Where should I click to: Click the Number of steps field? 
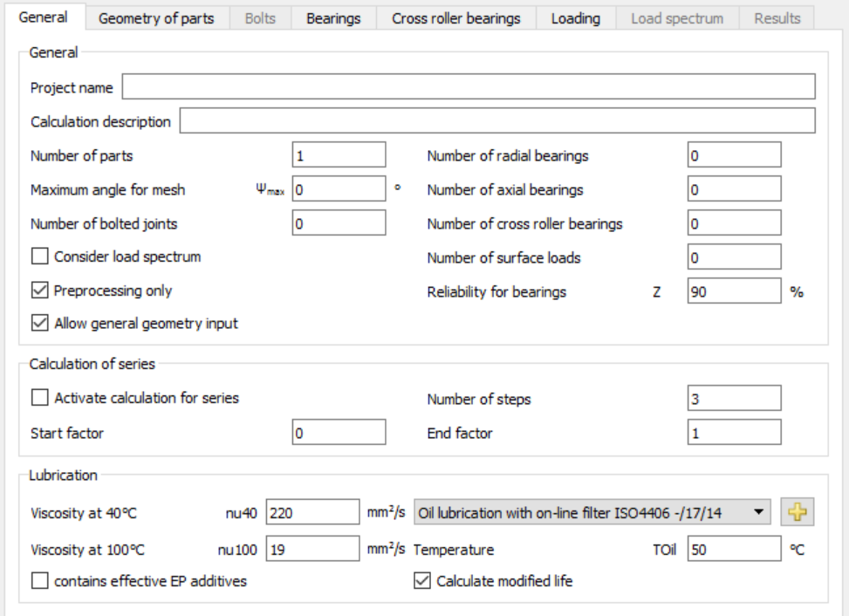pyautogui.click(x=733, y=399)
